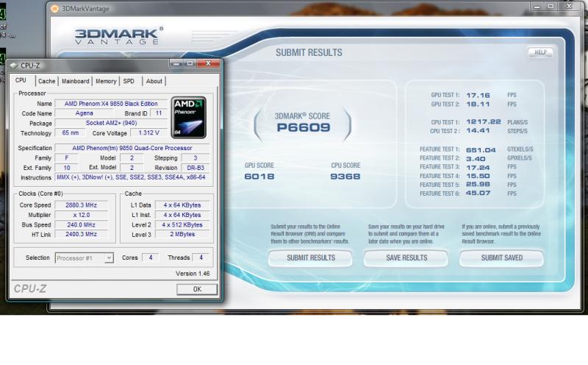Image resolution: width=588 pixels, height=365 pixels.
Task: Click the 3DMark score P6609
Action: 304,127
